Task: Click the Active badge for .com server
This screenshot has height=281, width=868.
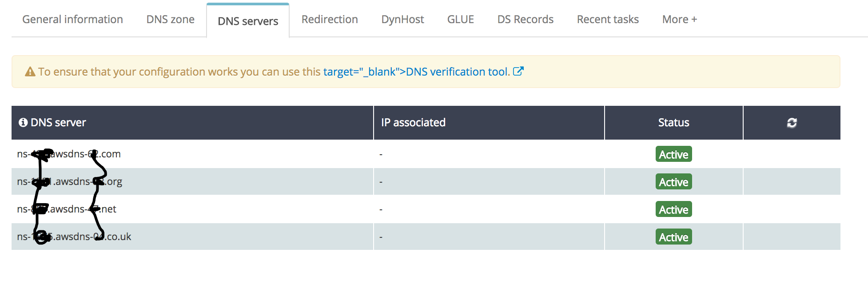Action: coord(673,154)
